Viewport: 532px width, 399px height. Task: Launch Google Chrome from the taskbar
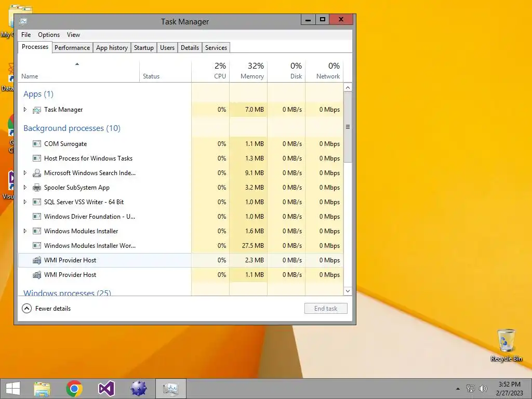click(74, 389)
